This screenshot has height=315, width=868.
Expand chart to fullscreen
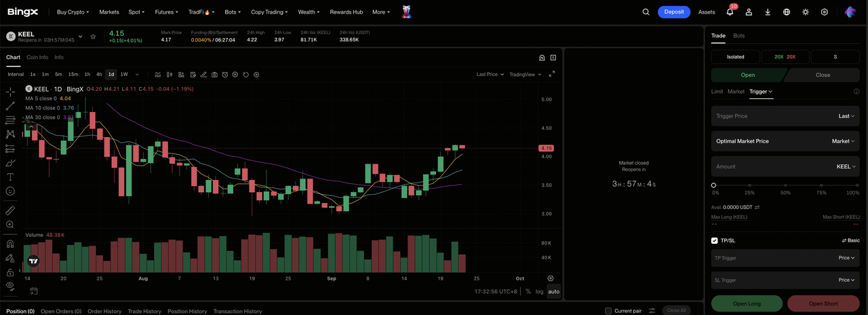coord(551,75)
